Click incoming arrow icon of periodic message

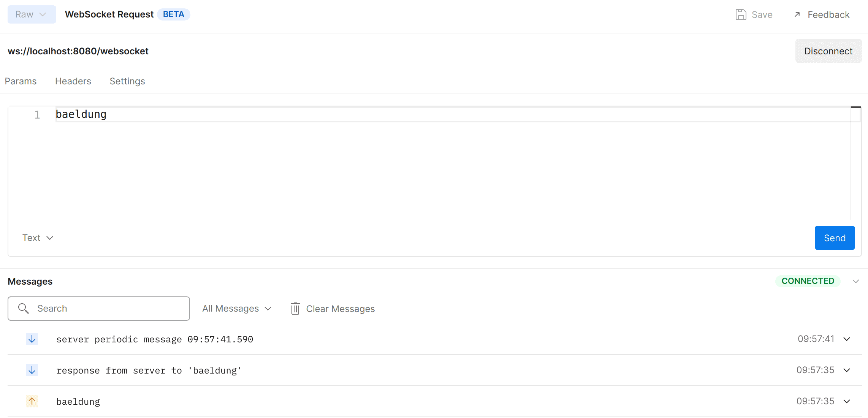tap(32, 339)
